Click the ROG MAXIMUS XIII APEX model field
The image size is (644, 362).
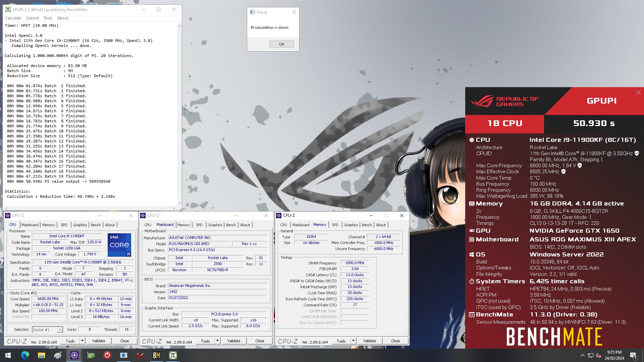199,244
